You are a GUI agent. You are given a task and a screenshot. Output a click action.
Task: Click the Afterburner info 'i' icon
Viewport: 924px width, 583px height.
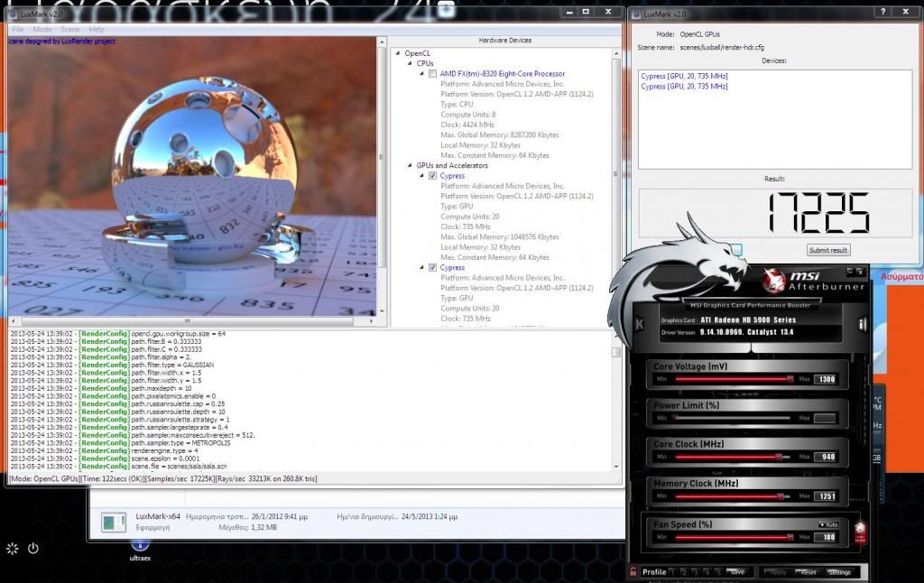click(x=862, y=324)
